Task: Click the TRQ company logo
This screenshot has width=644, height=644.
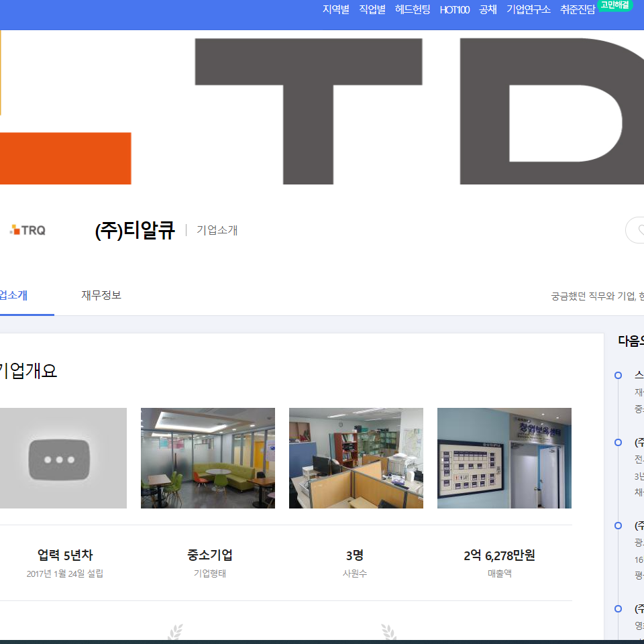Action: (x=28, y=230)
